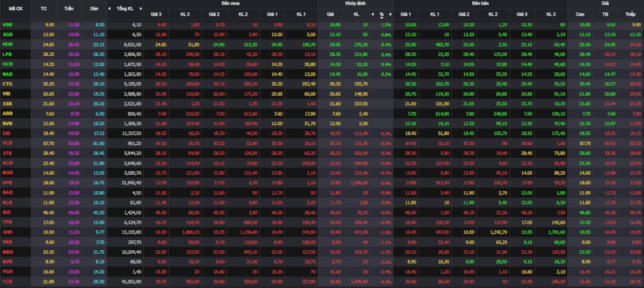The width and height of the screenshot is (644, 288).
Task: Sort by the % change column header
Action: 382,14
